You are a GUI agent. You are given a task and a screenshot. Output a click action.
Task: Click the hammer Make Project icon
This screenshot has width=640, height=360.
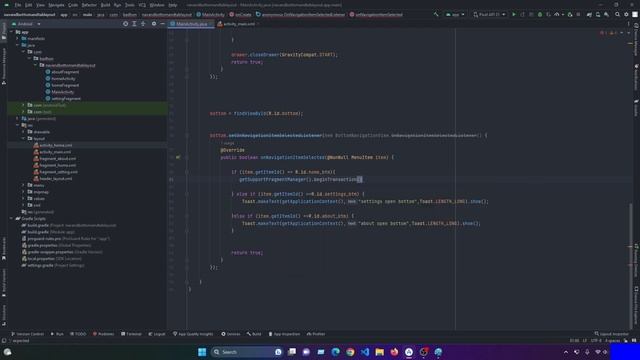click(436, 14)
